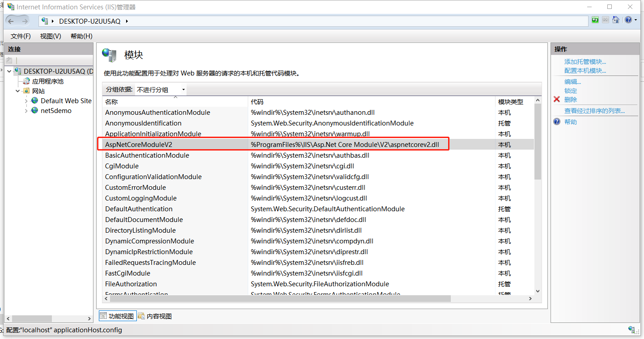Click the forward navigation arrow
The width and height of the screenshot is (644, 339).
coord(25,21)
